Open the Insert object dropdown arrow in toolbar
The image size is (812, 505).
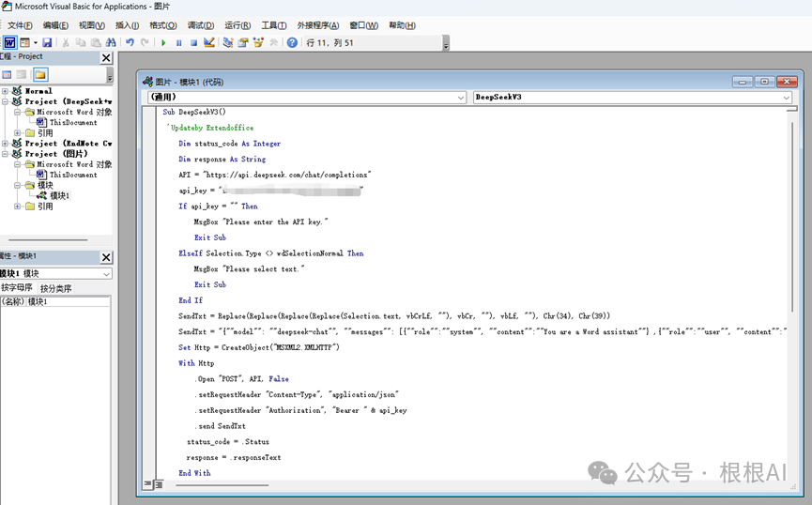click(x=36, y=42)
